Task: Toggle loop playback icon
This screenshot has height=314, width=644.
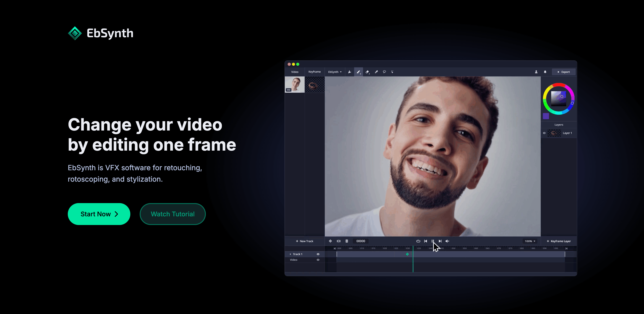Action: (x=418, y=241)
